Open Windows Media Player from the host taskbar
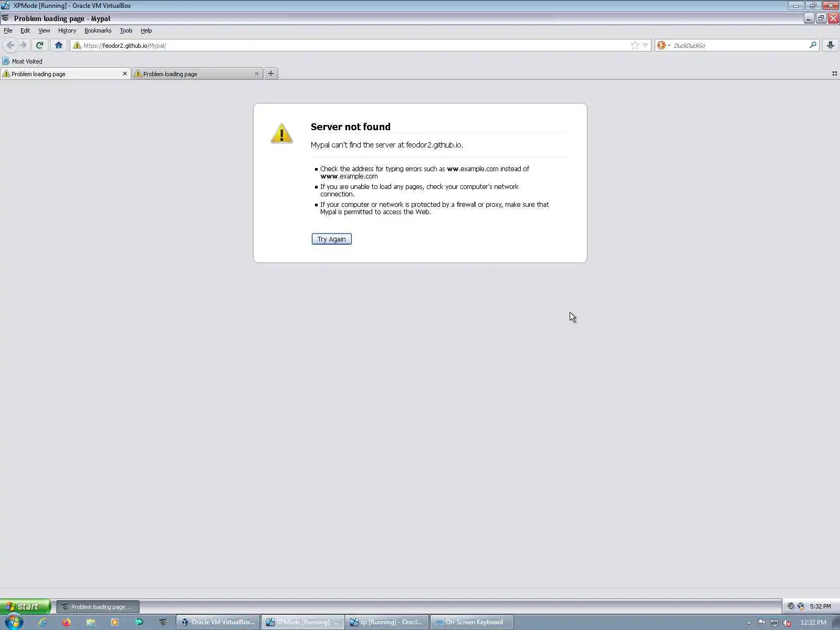The width and height of the screenshot is (840, 630). [115, 622]
